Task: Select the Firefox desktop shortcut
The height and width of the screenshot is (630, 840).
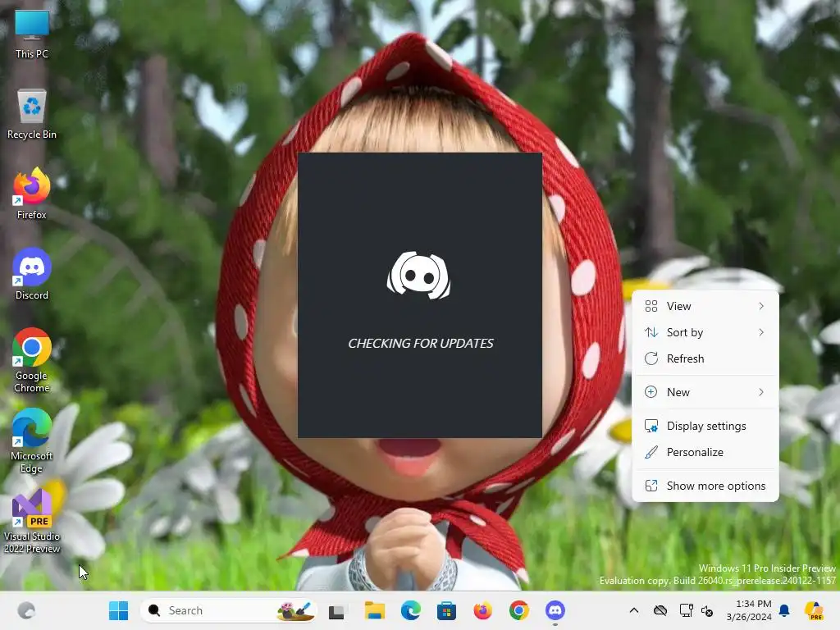Action: (32, 194)
